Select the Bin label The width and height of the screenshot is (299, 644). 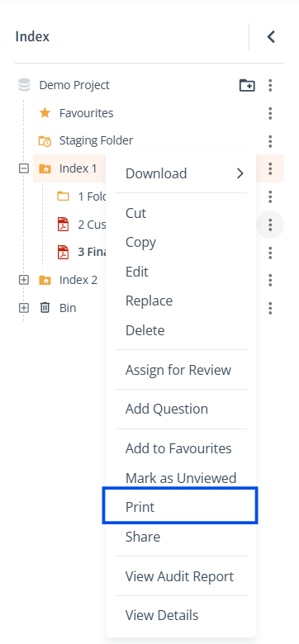coord(68,308)
